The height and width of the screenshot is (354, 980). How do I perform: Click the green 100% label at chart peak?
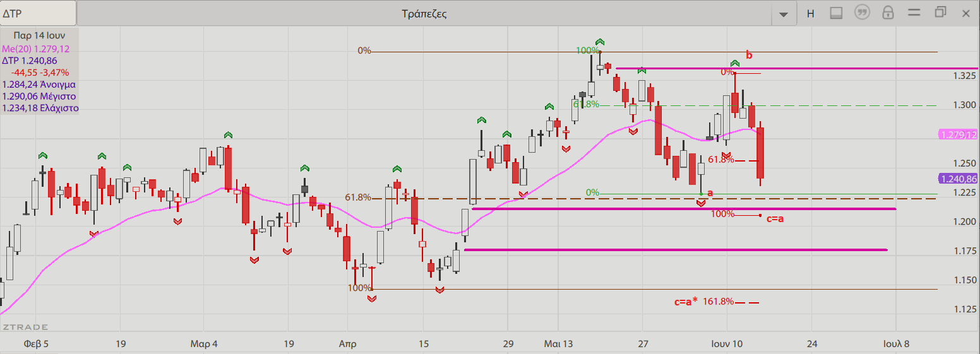[x=587, y=50]
